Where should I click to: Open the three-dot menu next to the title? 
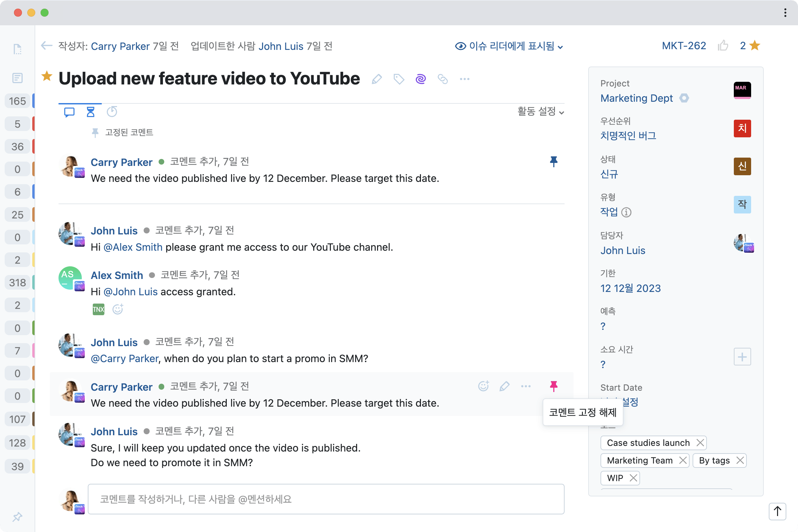coord(465,79)
